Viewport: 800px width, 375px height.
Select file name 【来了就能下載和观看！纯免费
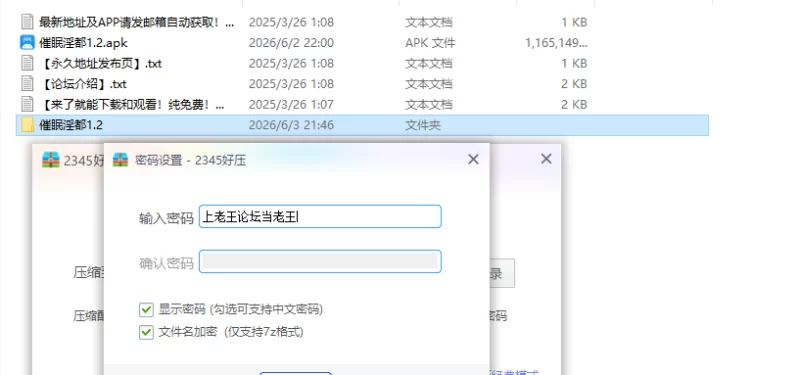(132, 105)
